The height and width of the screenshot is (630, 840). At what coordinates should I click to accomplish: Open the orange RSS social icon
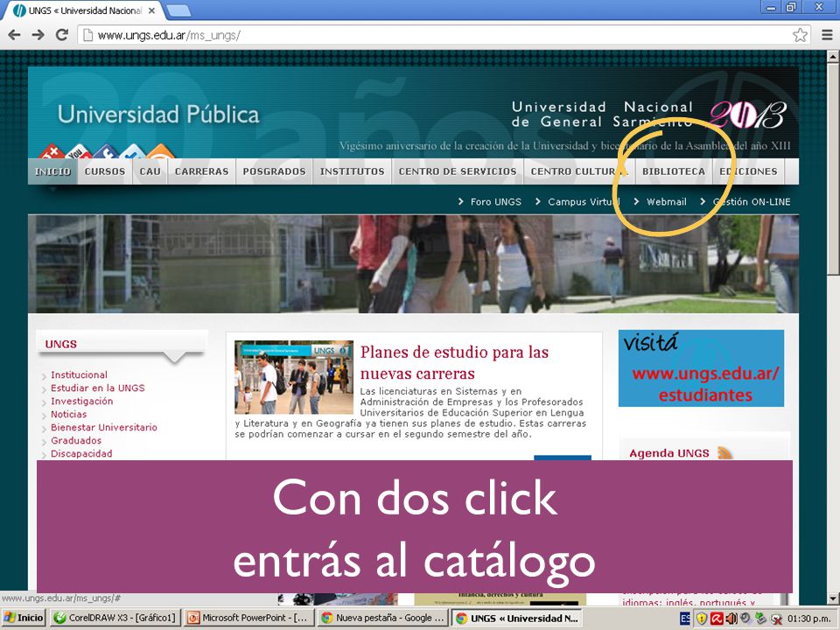(160, 151)
